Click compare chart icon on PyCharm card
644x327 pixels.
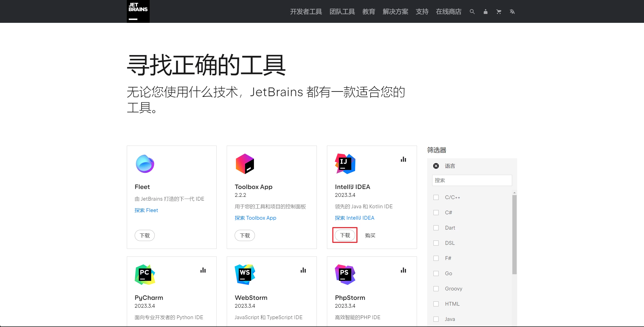[x=203, y=270]
